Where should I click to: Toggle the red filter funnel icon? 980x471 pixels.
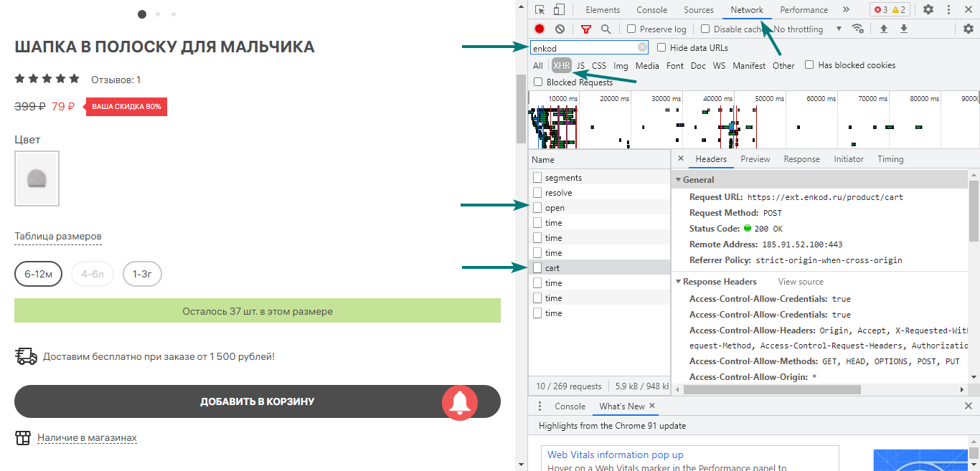coord(586,29)
